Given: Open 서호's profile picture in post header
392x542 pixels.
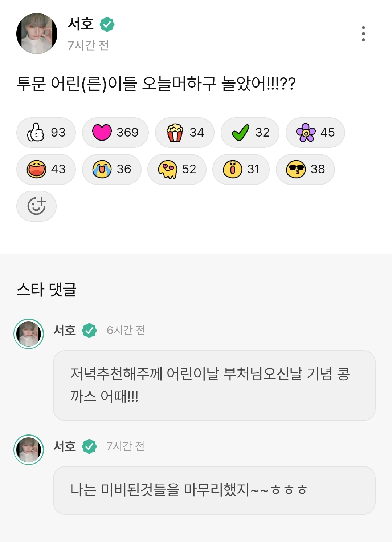Looking at the screenshot, I should pyautogui.click(x=37, y=34).
